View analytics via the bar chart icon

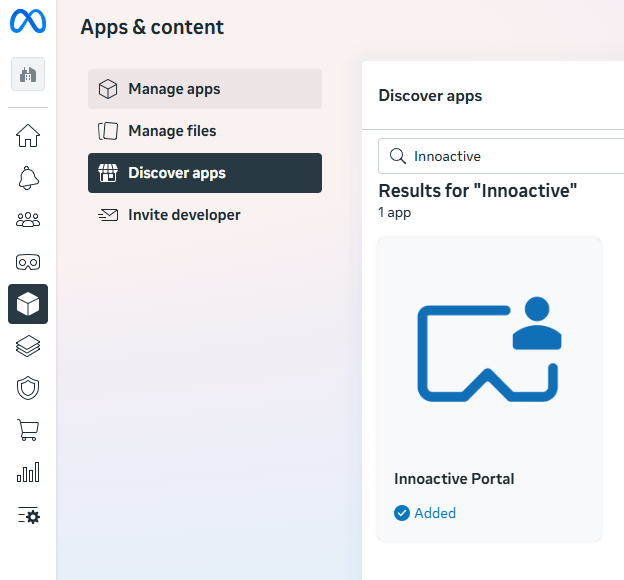click(x=28, y=473)
